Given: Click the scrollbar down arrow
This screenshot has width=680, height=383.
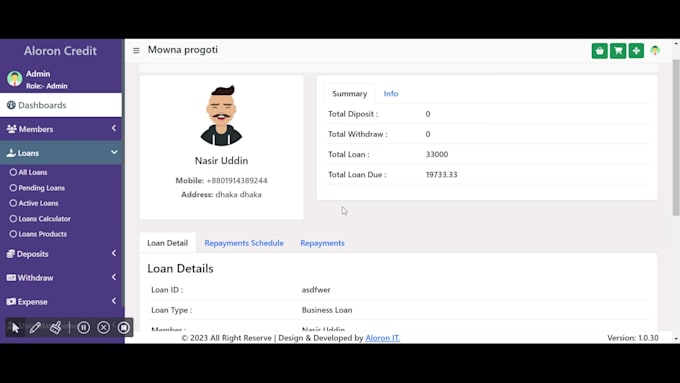Looking at the screenshot, I should 676,338.
